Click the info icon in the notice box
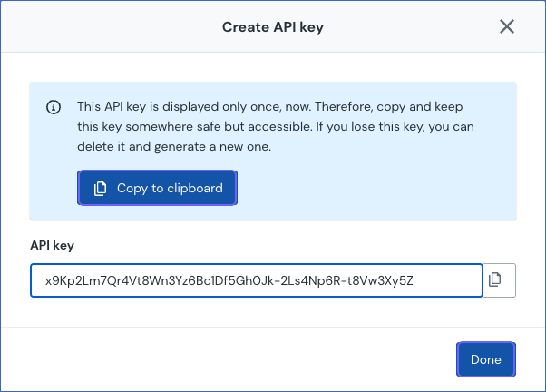 coord(54,107)
